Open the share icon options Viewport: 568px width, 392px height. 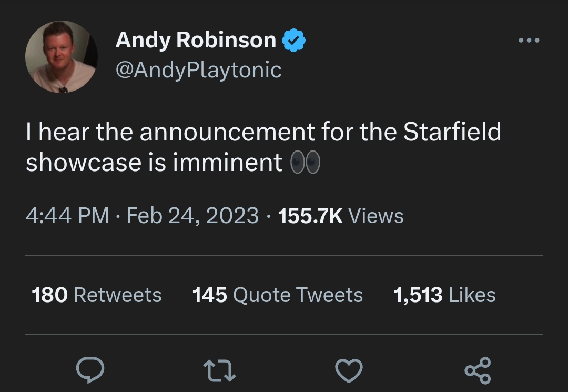click(478, 370)
